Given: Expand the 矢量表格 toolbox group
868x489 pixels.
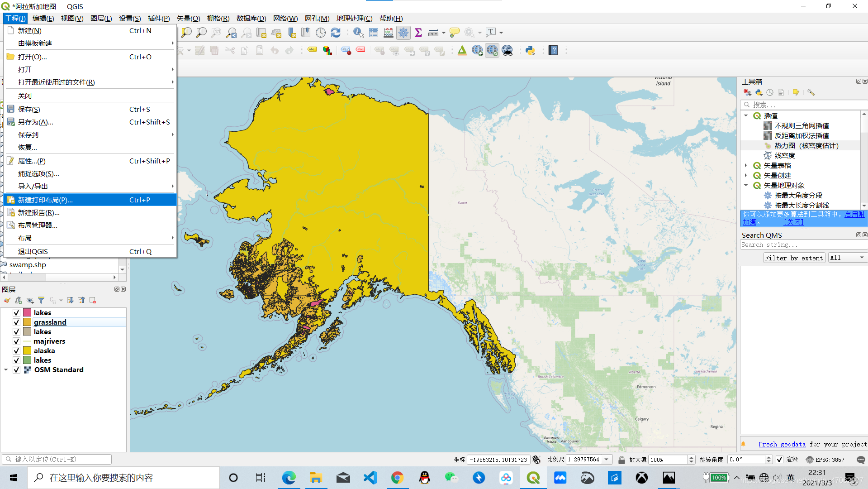Looking at the screenshot, I should (746, 166).
